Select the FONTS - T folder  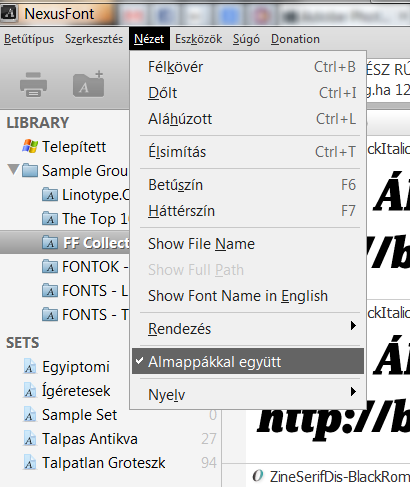pyautogui.click(x=95, y=315)
